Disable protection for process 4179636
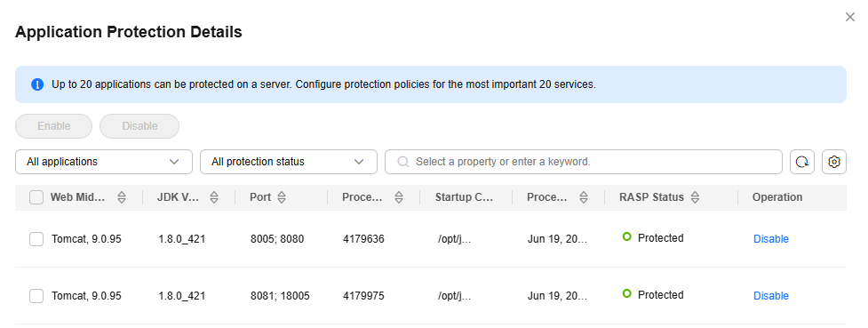Viewport: 868px width, 328px height. [770, 239]
